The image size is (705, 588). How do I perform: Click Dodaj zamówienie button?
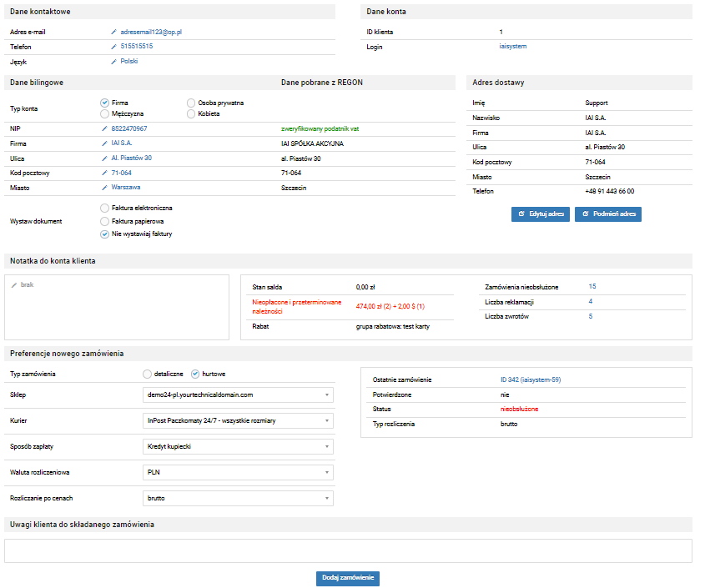coord(348,578)
